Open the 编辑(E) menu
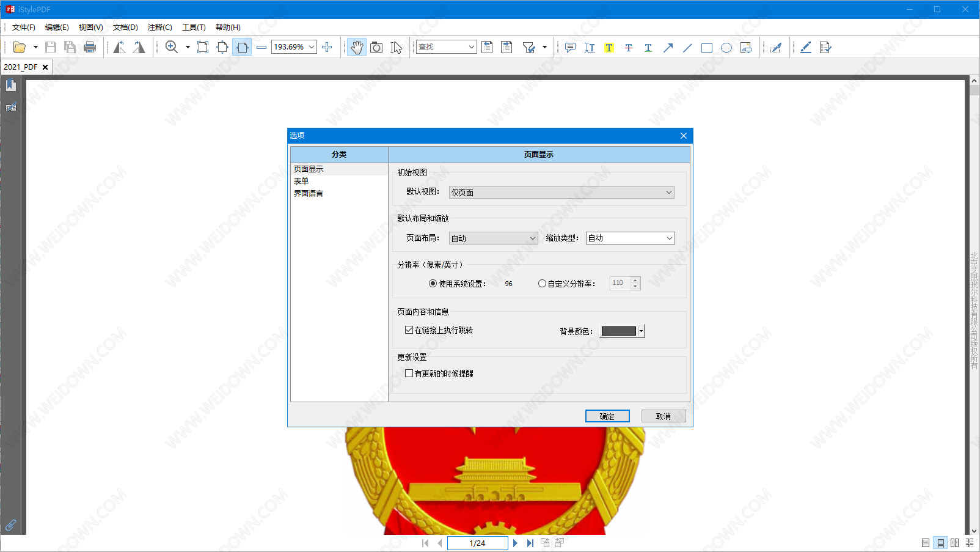Image resolution: width=980 pixels, height=552 pixels. 57,28
